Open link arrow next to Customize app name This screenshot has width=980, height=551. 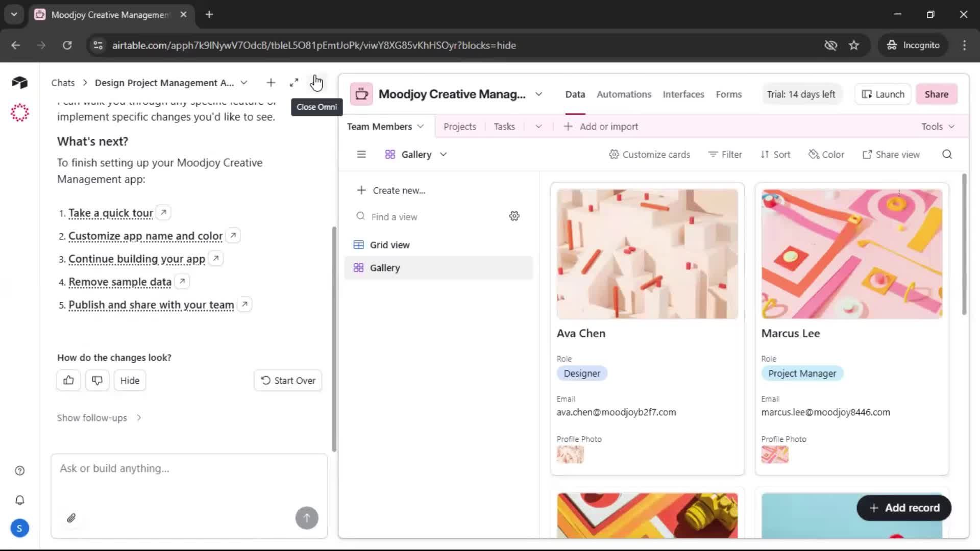pyautogui.click(x=233, y=235)
